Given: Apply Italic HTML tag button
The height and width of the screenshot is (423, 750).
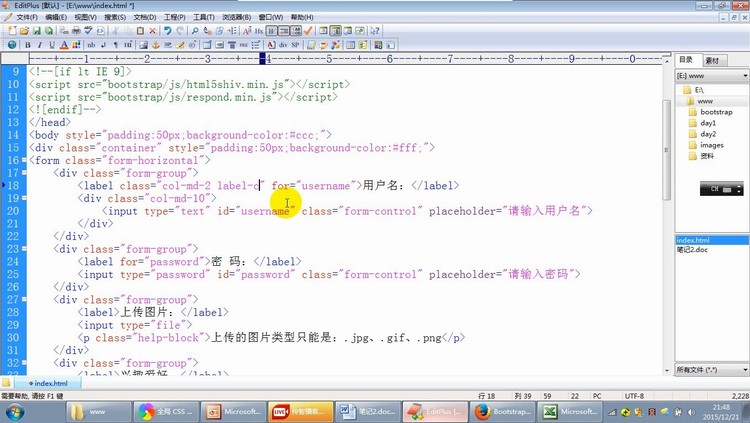Looking at the screenshot, I should (x=40, y=45).
